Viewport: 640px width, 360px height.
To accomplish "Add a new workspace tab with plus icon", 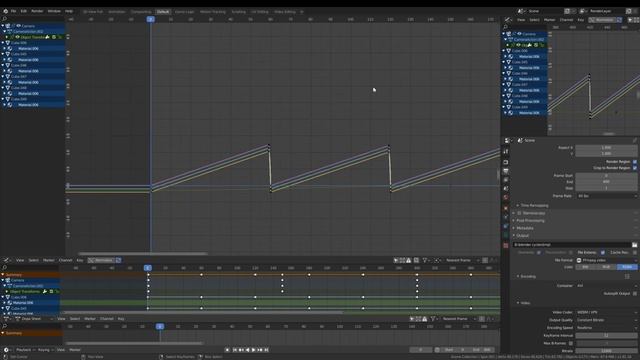I will [302, 12].
